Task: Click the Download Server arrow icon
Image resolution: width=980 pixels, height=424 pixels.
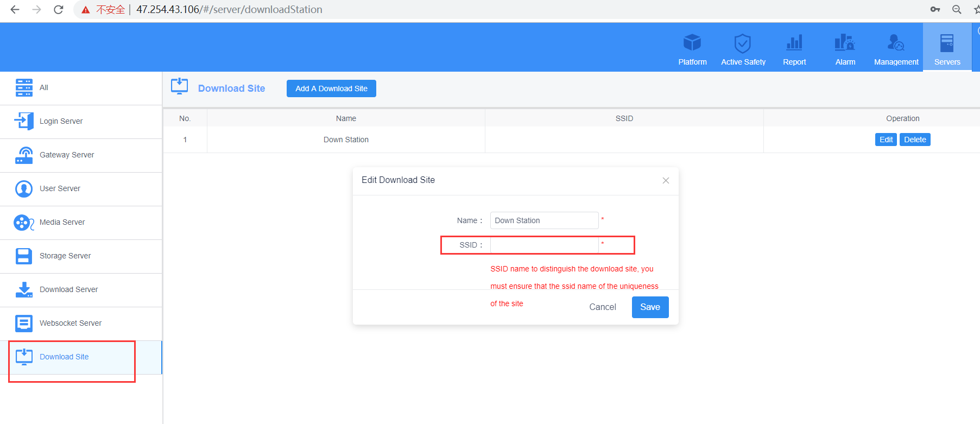Action: 24,289
